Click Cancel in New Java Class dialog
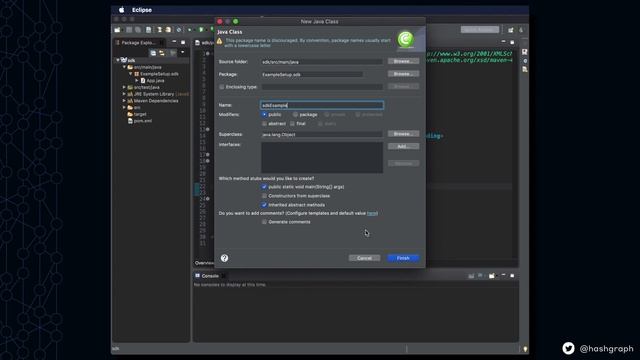The width and height of the screenshot is (640, 360). click(x=364, y=258)
